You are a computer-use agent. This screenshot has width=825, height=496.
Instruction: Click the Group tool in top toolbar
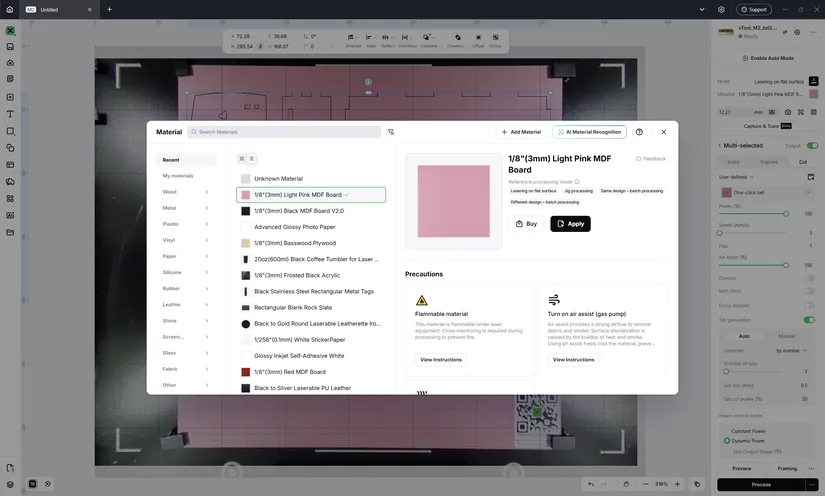[495, 41]
